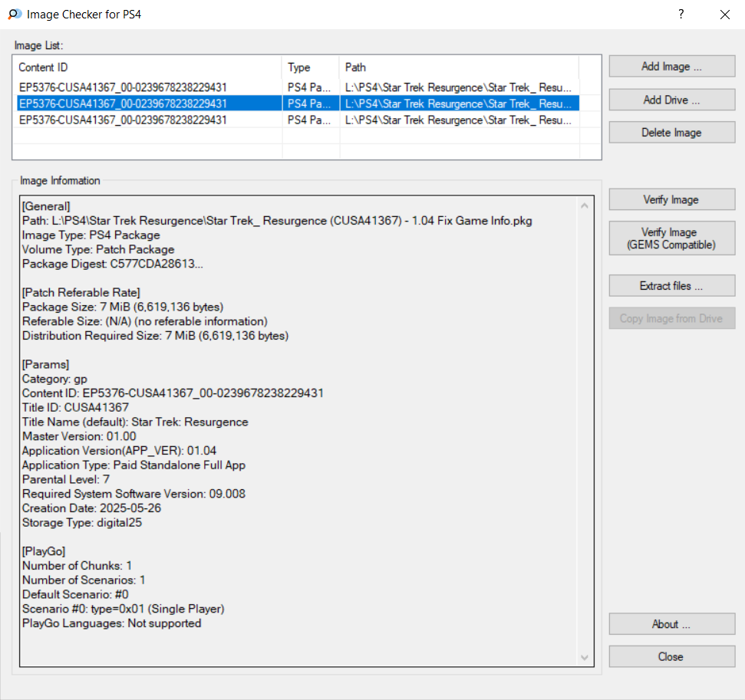Click the Image Type: PS4 Package line
This screenshot has height=700, width=745.
[91, 235]
